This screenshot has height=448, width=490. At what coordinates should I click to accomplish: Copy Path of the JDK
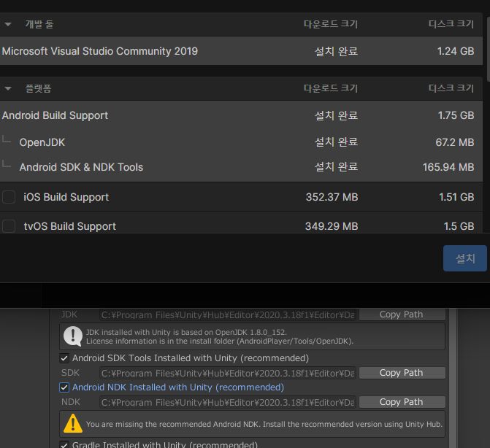click(x=402, y=314)
